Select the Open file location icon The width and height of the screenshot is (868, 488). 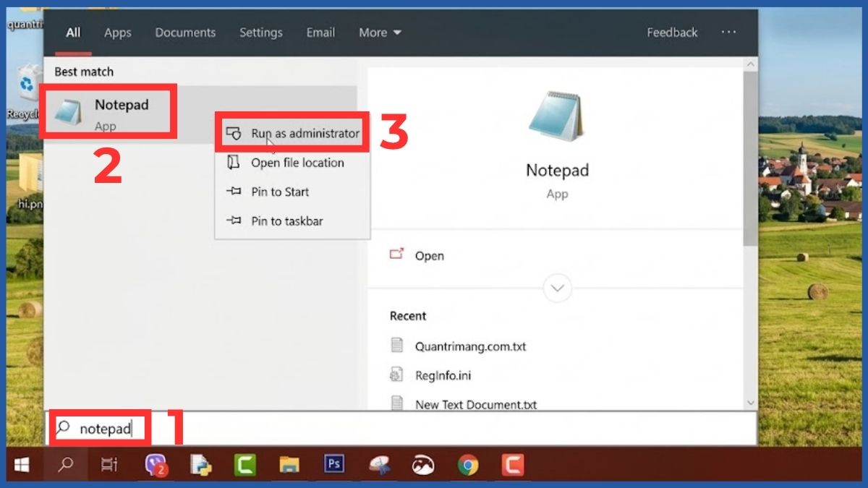(234, 163)
